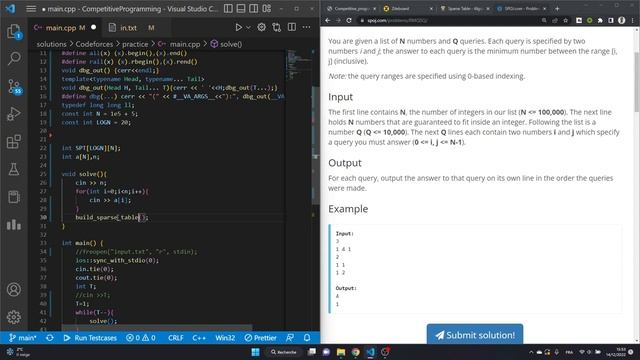
Task: Split the editor to the right
Action: [291, 27]
